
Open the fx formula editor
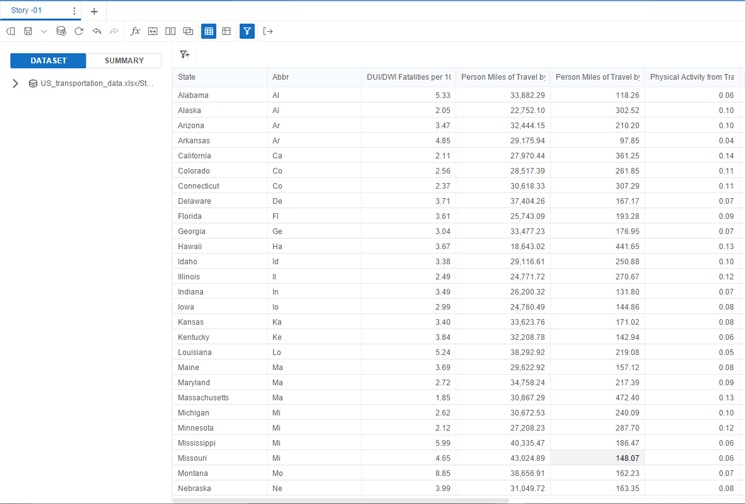click(135, 31)
